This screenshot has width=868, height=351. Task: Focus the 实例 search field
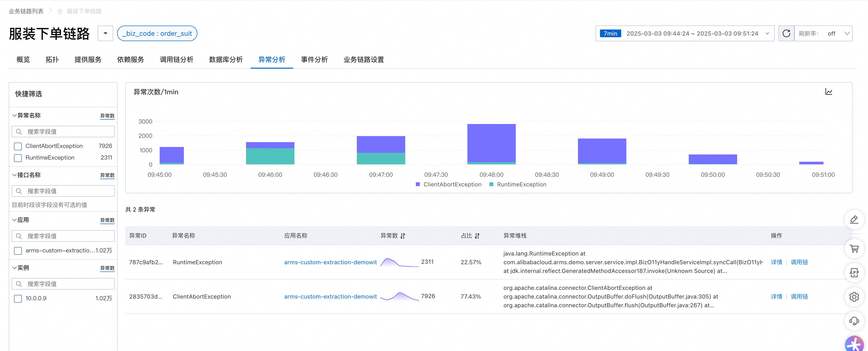click(63, 284)
